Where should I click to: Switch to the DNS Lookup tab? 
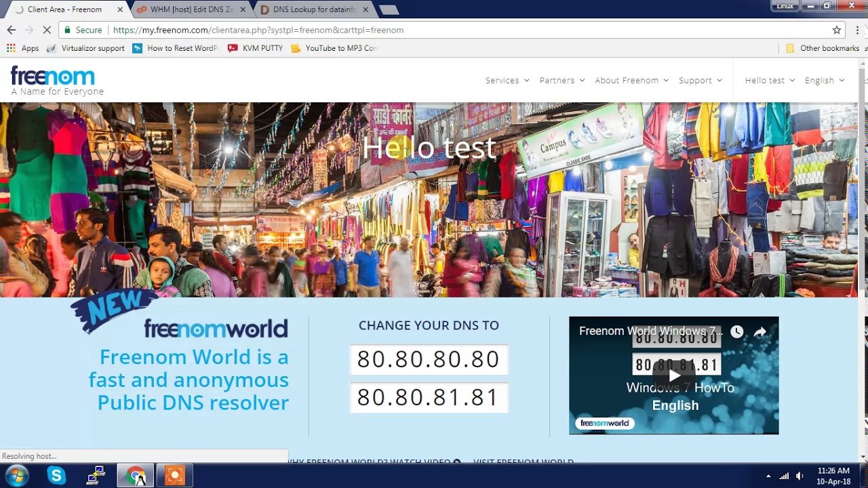point(315,9)
